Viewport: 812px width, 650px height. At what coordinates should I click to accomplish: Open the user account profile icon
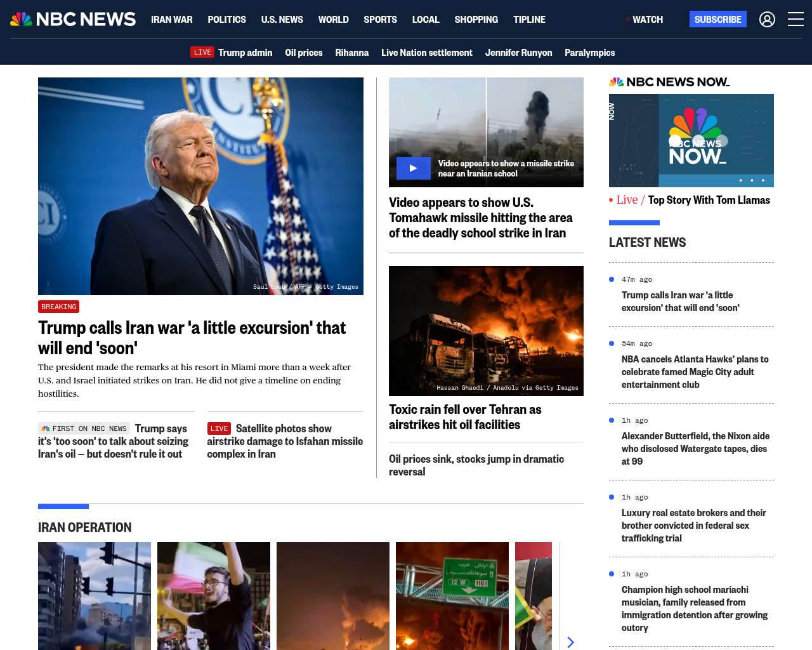tap(767, 20)
